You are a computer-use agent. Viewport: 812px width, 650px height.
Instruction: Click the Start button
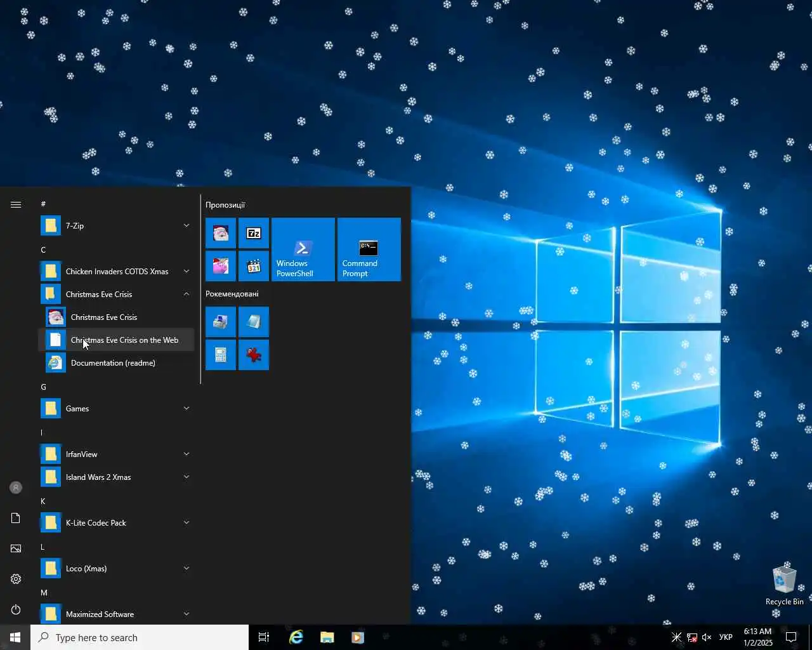[x=15, y=637]
